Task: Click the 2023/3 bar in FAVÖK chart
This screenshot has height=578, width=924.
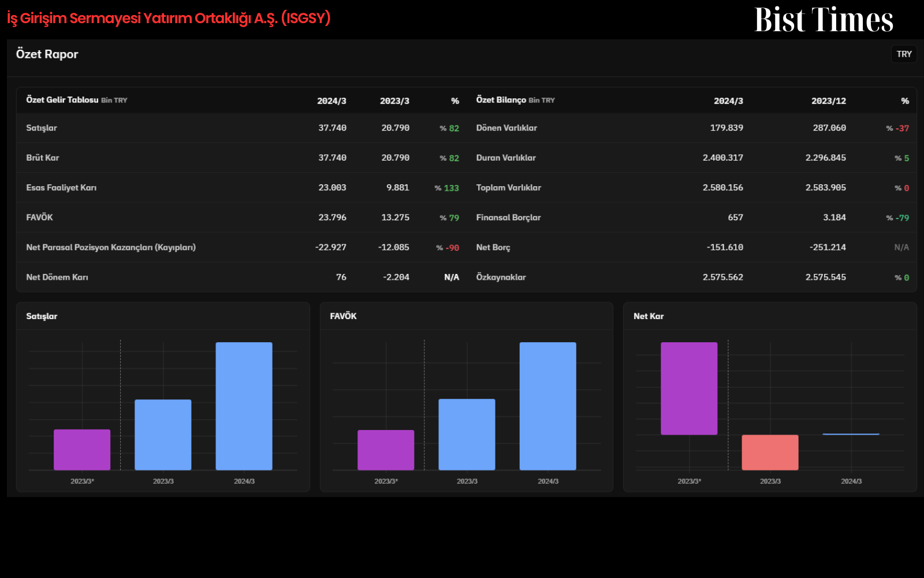Action: point(467,434)
